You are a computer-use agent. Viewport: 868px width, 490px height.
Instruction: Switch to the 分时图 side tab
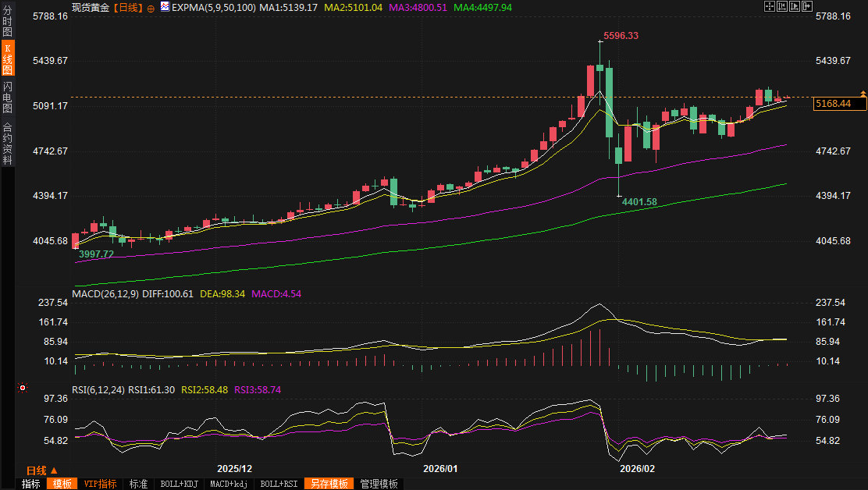click(x=7, y=22)
